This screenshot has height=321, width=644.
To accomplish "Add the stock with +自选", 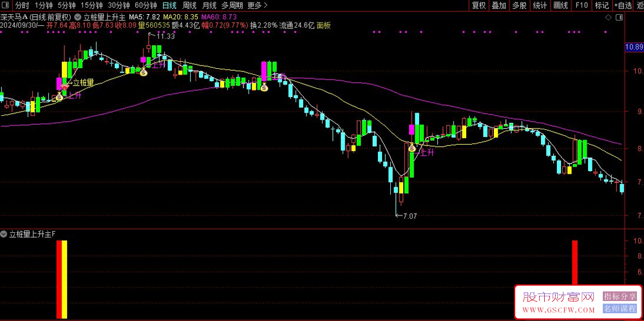I will (623, 5).
